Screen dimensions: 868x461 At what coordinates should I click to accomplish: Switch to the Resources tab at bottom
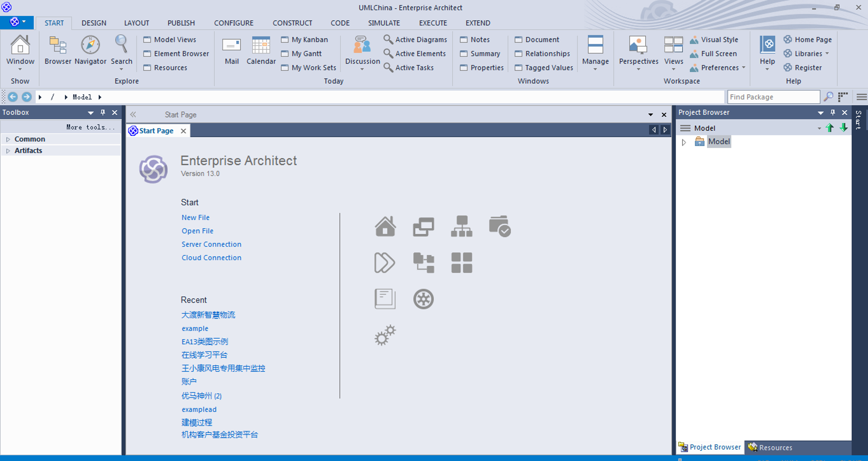pyautogui.click(x=770, y=447)
